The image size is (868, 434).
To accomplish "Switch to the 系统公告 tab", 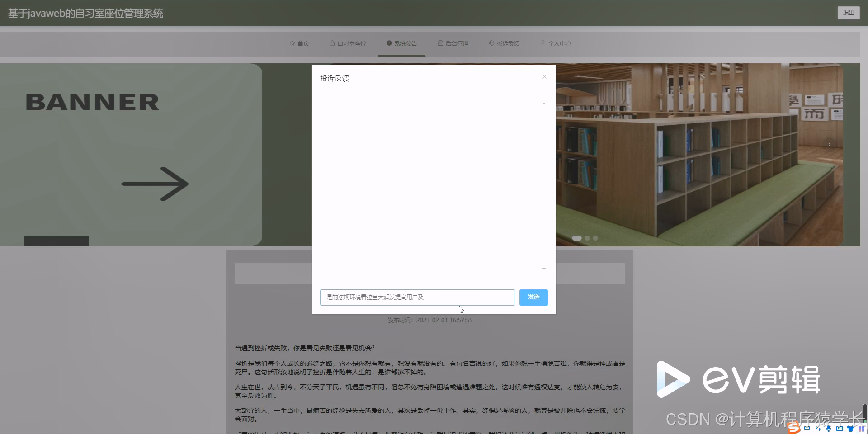I will [401, 43].
